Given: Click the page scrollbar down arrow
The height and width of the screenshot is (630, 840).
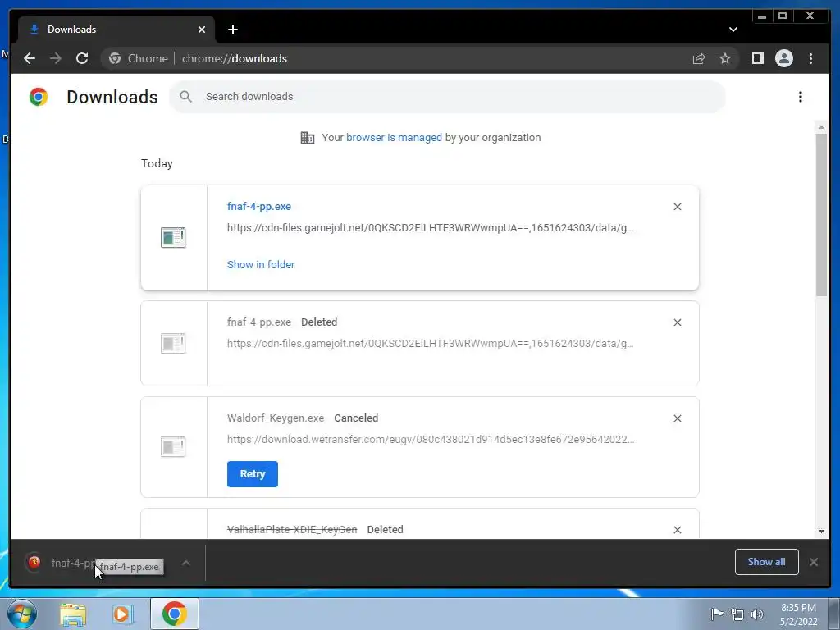Looking at the screenshot, I should click(x=821, y=532).
